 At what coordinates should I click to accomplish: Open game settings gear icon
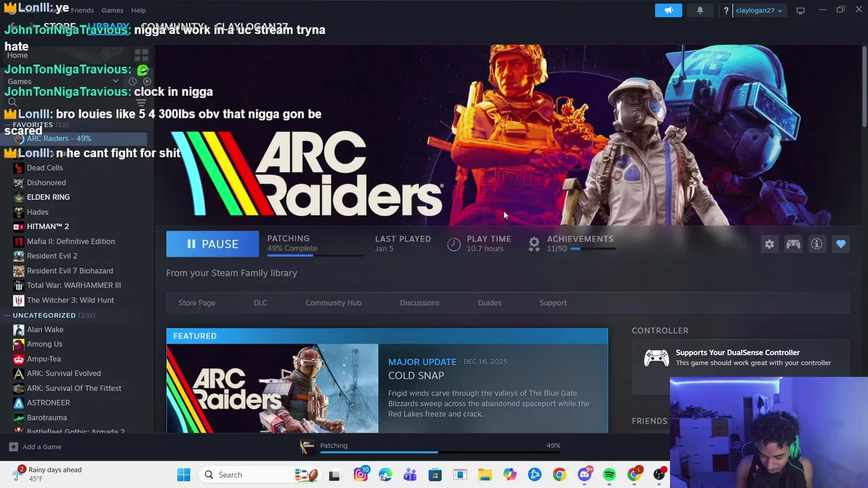[769, 244]
